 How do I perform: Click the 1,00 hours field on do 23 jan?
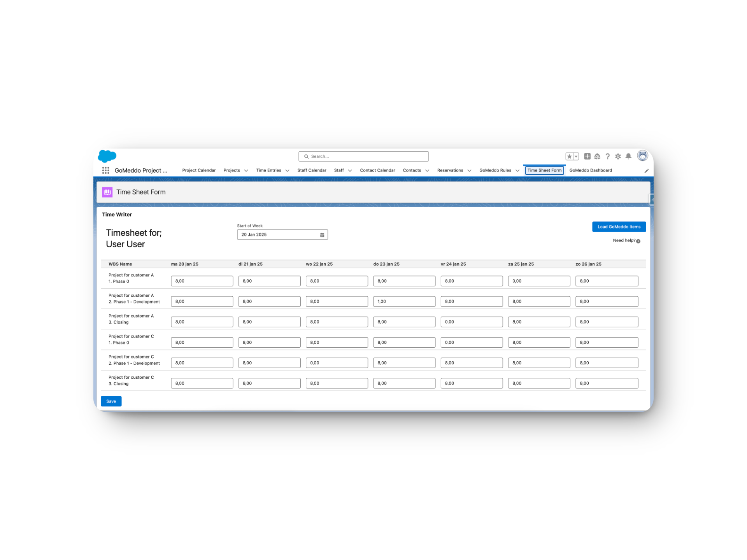pyautogui.click(x=404, y=301)
